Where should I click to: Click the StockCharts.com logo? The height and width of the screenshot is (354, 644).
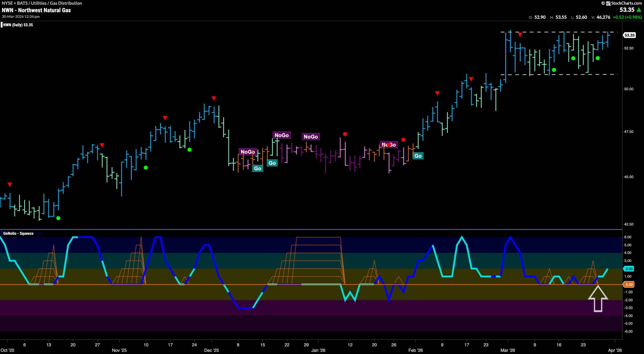coord(622,3)
